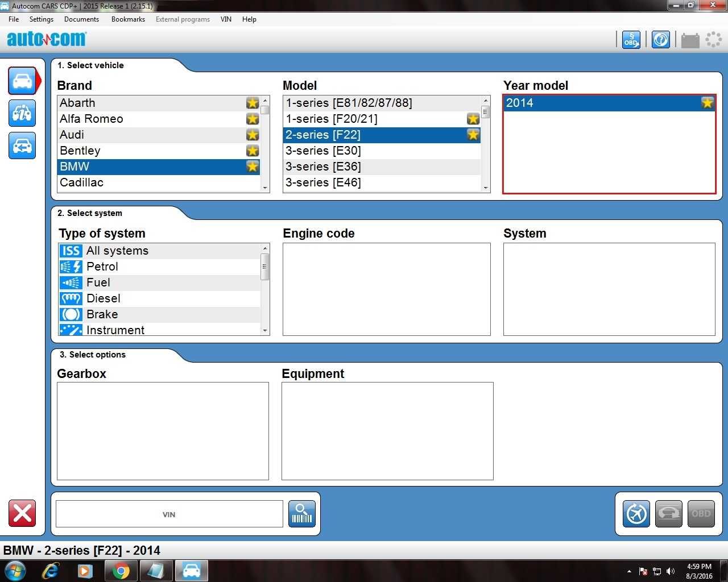Select 3-series [E30] model
728x582 pixels.
(x=382, y=151)
